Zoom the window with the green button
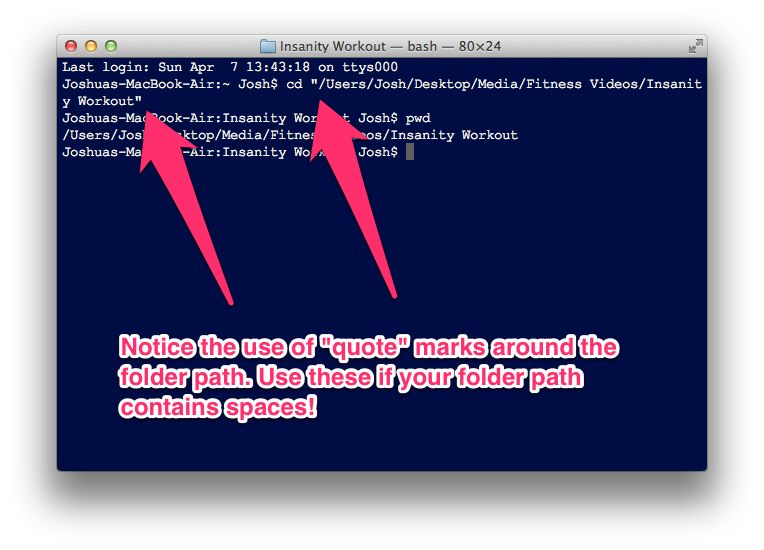Viewport: 764px width, 550px height. point(111,46)
